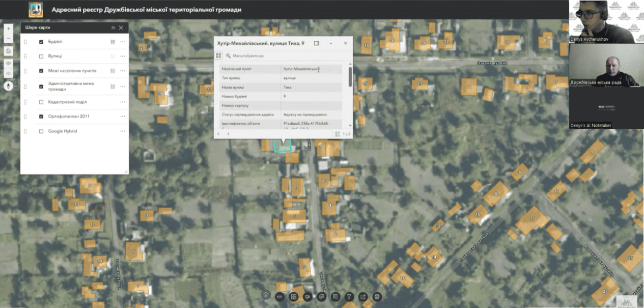Show legend for Адміністративна межа громади layer
The height and width of the screenshot is (308, 644).
pyautogui.click(x=113, y=87)
